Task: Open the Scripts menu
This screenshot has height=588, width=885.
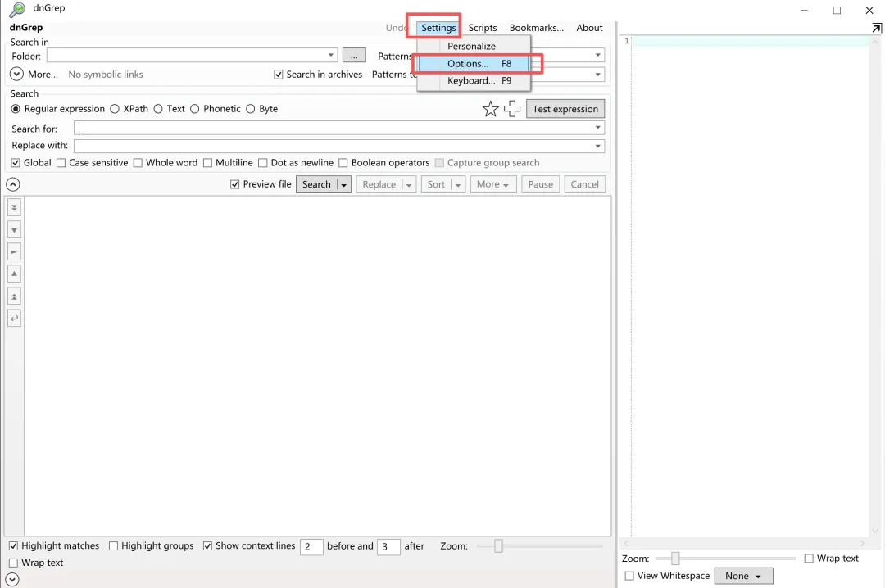Action: [x=483, y=28]
